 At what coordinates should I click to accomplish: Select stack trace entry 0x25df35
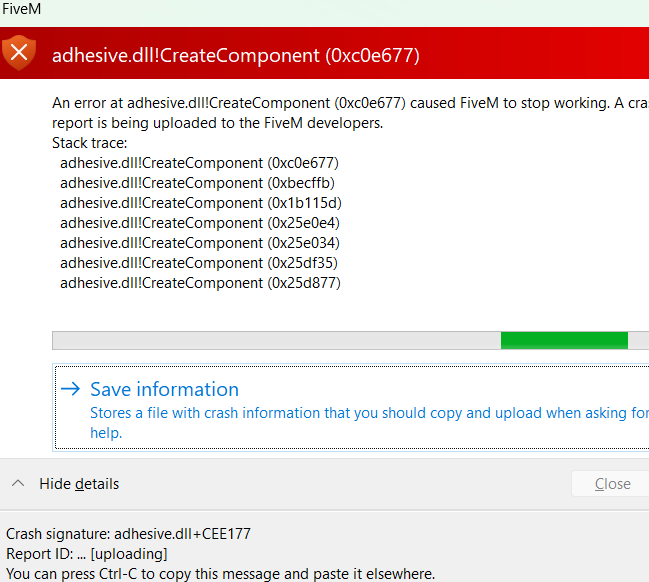pyautogui.click(x=199, y=263)
